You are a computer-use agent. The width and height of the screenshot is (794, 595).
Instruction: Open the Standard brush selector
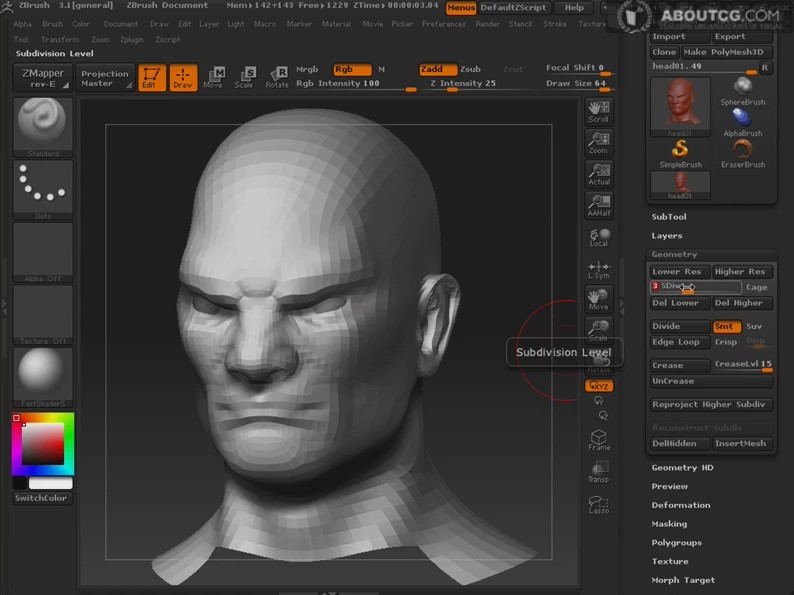pyautogui.click(x=43, y=127)
